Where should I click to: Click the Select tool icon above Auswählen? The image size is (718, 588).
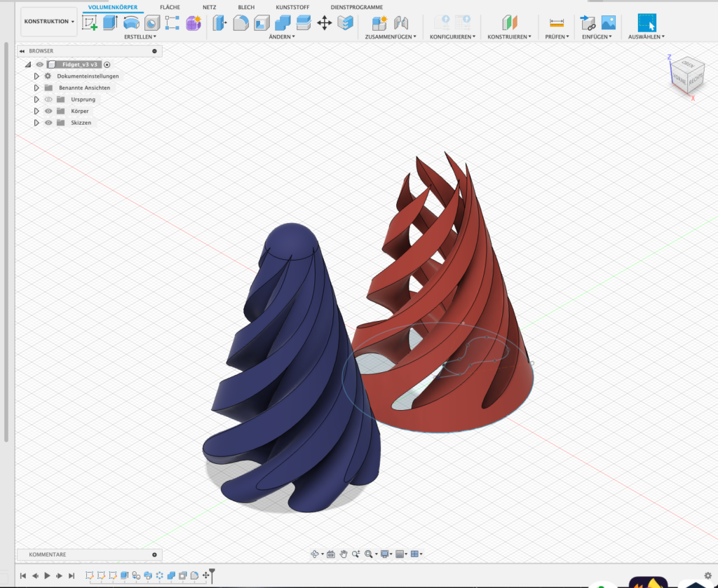tap(646, 23)
